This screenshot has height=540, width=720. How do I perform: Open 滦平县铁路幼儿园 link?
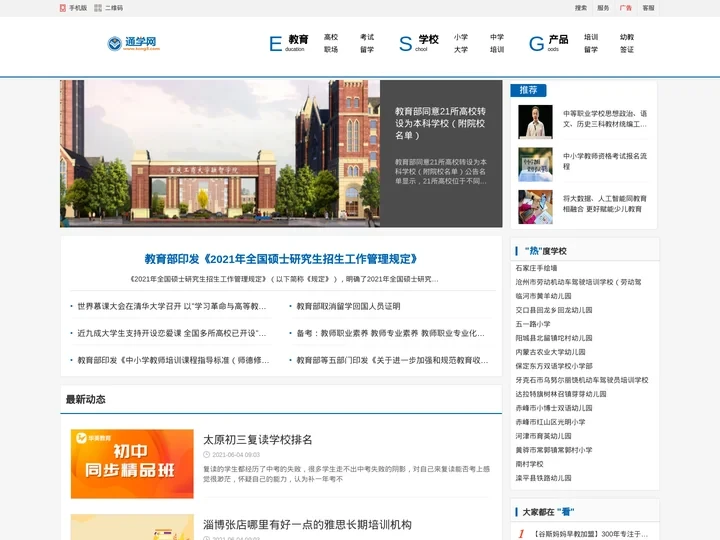tap(543, 478)
